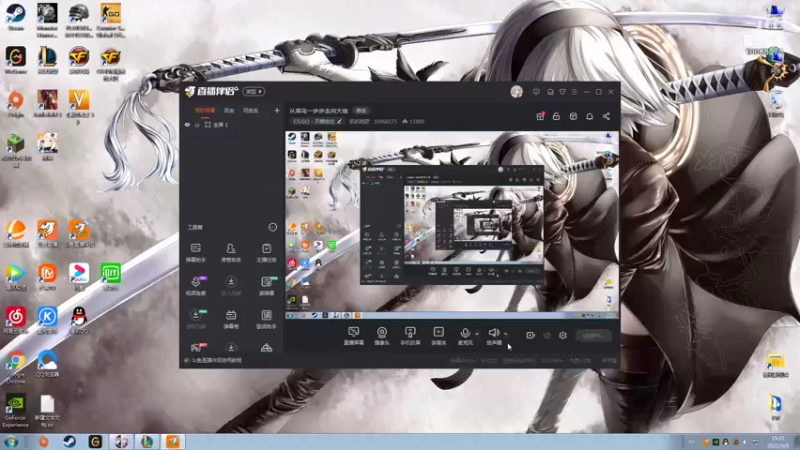Viewport: 800px width, 450px height.
Task: Expand toolbox more options circle button
Action: point(272,227)
